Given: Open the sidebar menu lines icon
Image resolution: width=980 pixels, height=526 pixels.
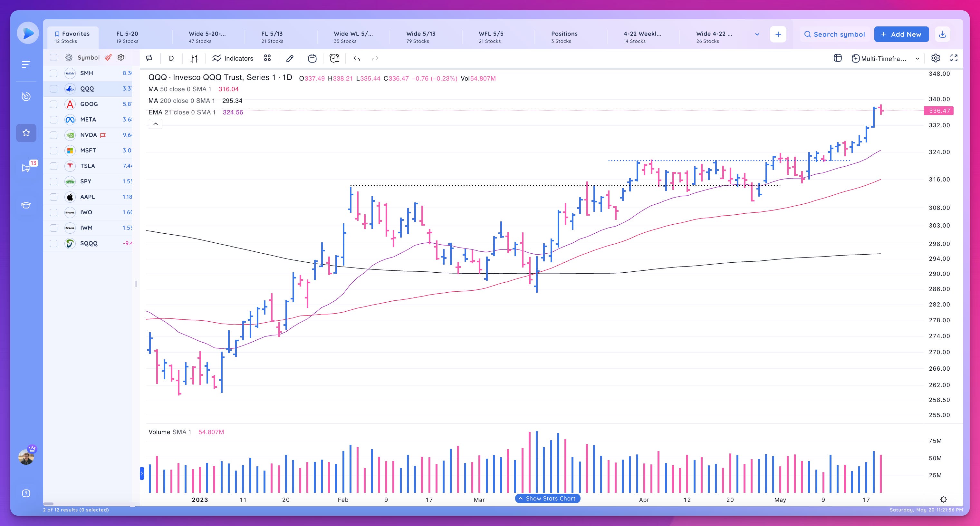Looking at the screenshot, I should (x=26, y=65).
